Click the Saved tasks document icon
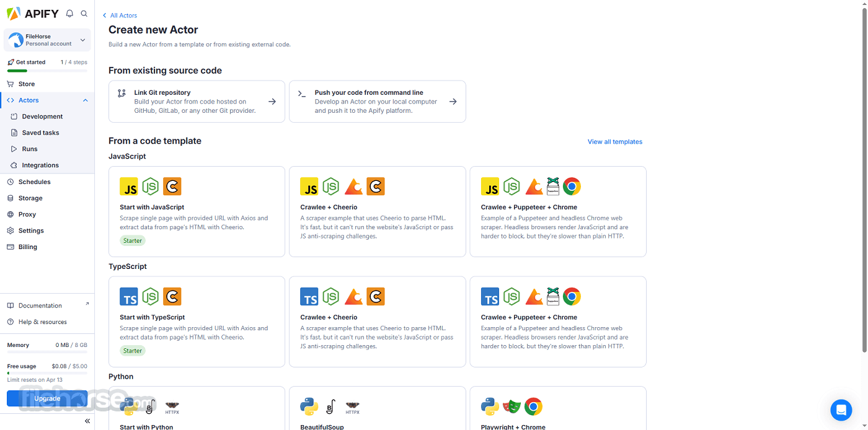The image size is (868, 430). [x=14, y=133]
